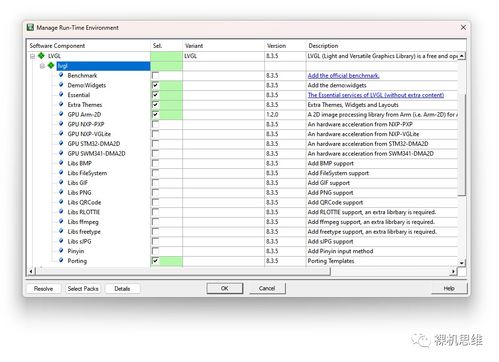Viewport: 499px width, 362px height.
Task: Open 'The Essential services of LVGL' link
Action: point(376,95)
